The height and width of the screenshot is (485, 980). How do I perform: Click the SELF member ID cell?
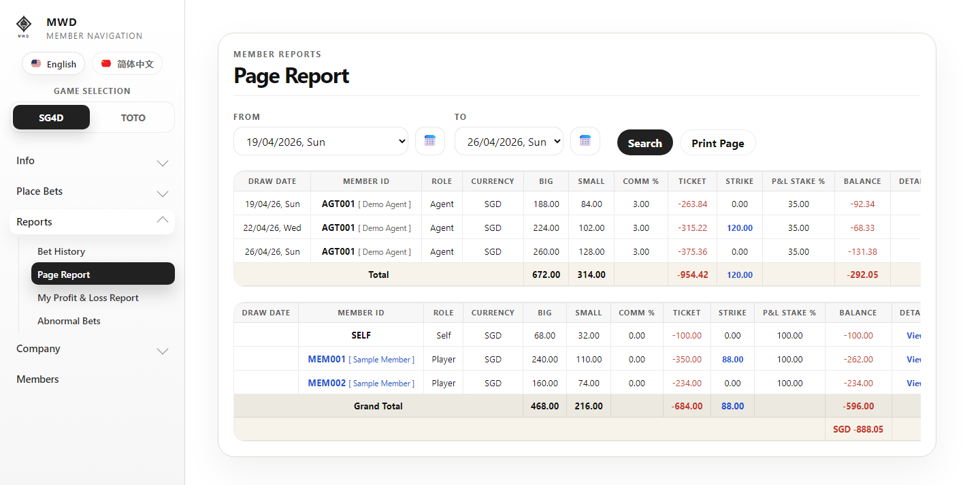361,335
